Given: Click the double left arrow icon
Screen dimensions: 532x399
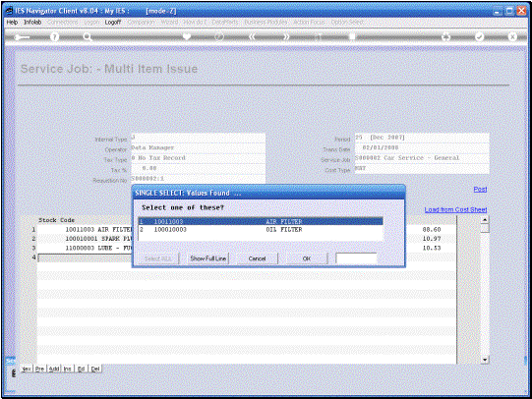Looking at the screenshot, I should pos(252,36).
